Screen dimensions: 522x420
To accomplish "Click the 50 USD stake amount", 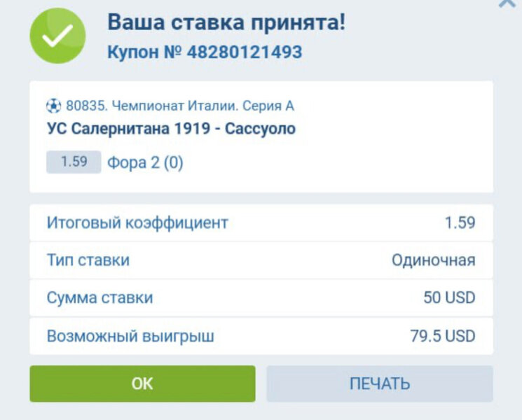I will [449, 298].
